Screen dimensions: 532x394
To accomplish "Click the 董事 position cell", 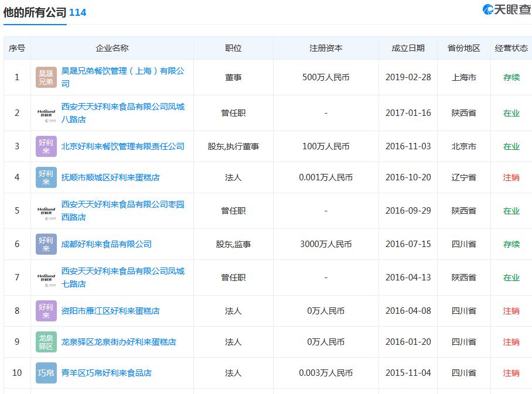I will tap(233, 77).
